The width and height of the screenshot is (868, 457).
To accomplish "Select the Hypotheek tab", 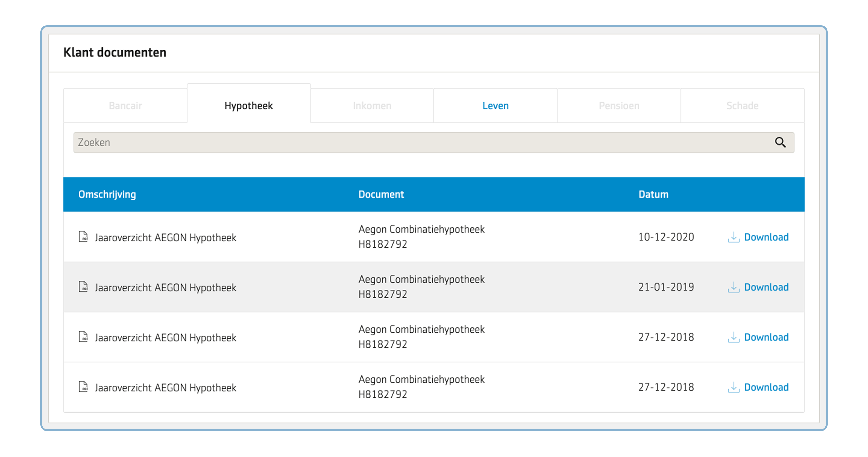I will coord(249,106).
